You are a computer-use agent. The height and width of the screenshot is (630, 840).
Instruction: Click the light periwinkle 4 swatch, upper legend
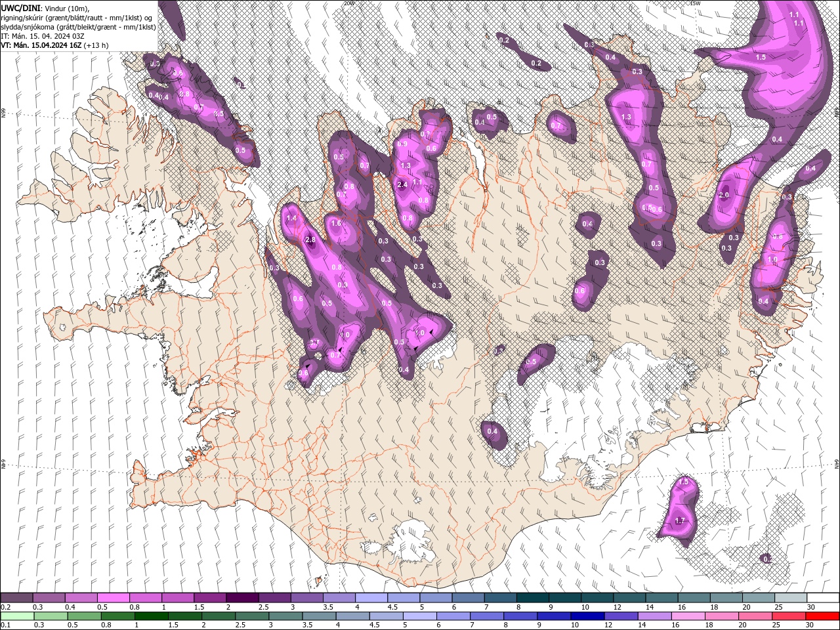[x=371, y=598]
